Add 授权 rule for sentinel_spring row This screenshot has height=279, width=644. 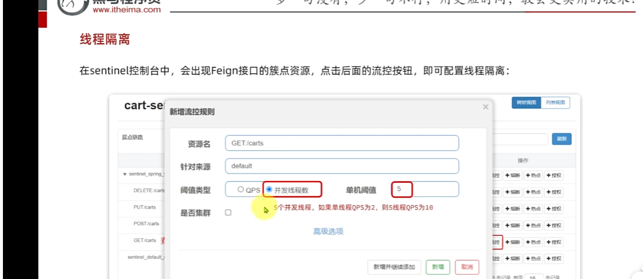(x=554, y=176)
